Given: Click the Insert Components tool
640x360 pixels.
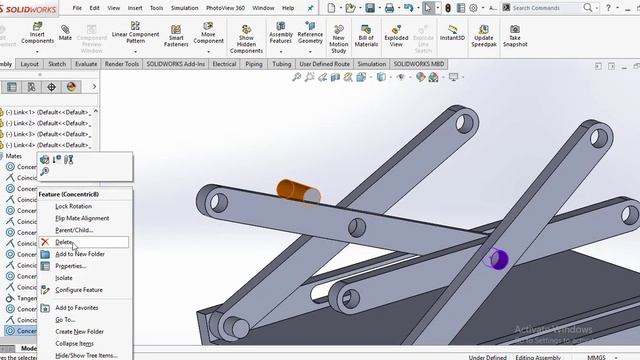Looking at the screenshot, I should pos(37,33).
